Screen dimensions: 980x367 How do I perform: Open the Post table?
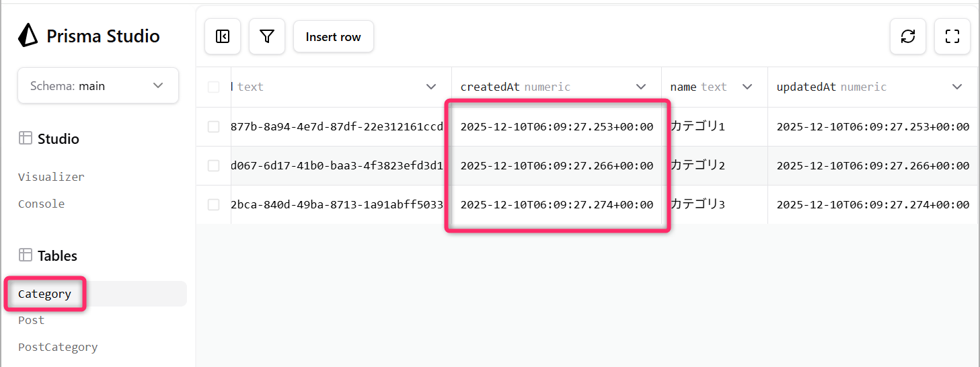[32, 321]
